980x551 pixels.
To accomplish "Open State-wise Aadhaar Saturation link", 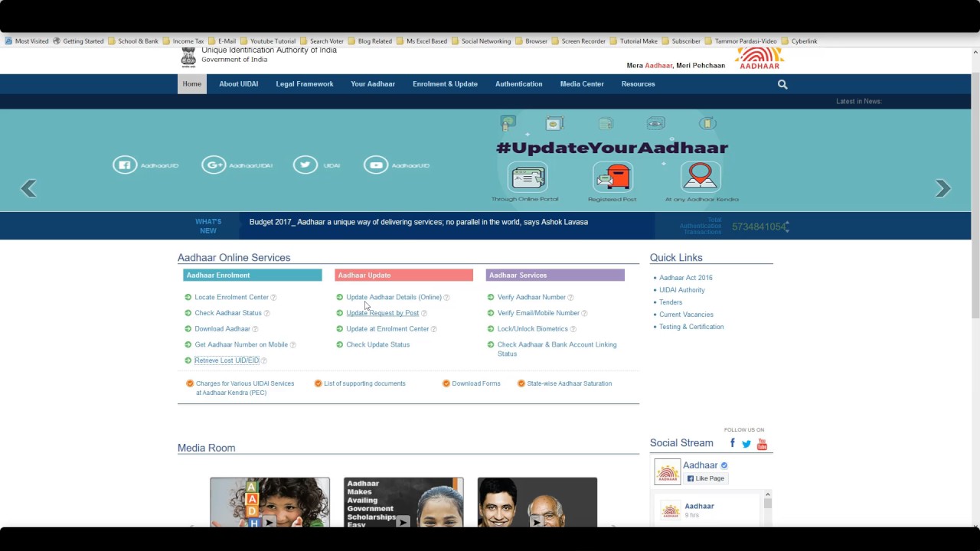I will (569, 383).
